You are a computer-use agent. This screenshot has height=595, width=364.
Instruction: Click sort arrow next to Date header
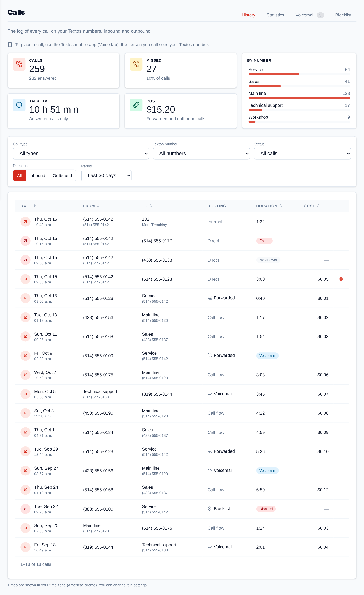coord(34,206)
